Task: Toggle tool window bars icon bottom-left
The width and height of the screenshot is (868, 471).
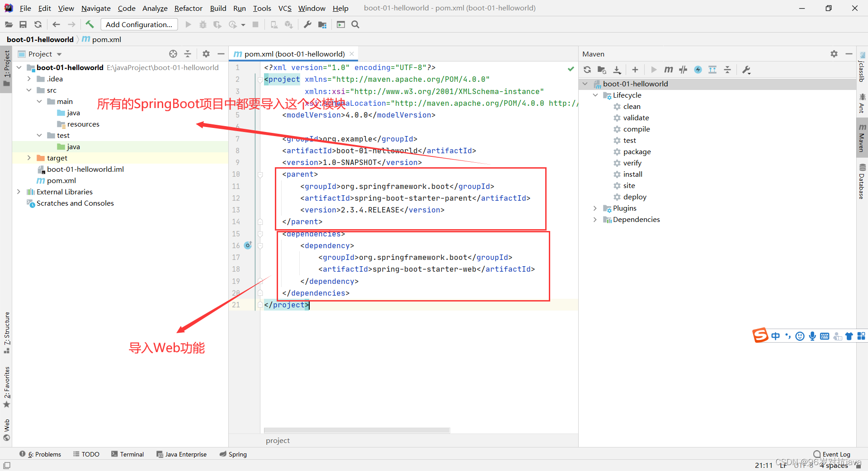Action: pyautogui.click(x=7, y=465)
